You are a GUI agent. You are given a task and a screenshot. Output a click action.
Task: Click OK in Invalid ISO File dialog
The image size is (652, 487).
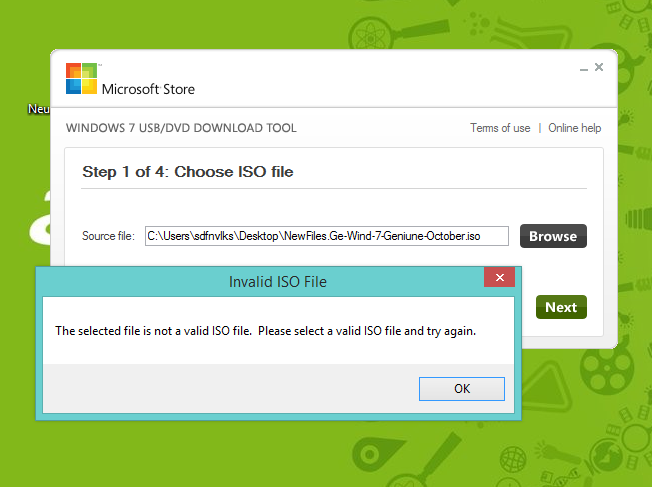[462, 389]
